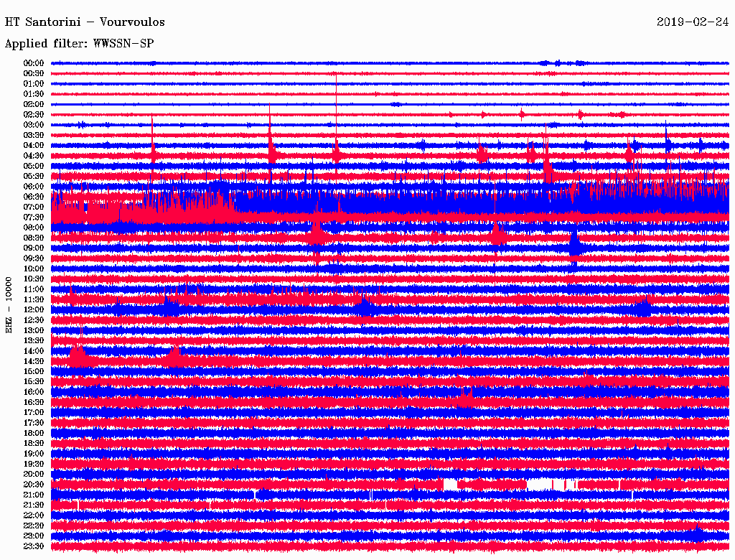Select the 12:00 time label
The image size is (735, 560).
pyautogui.click(x=33, y=310)
